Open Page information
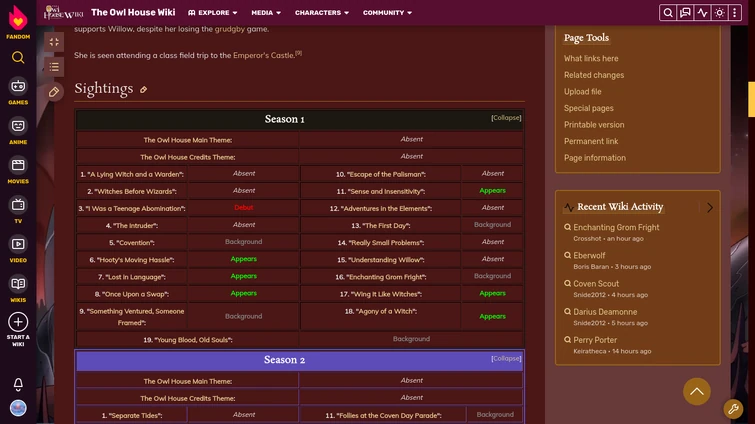The width and height of the screenshot is (755, 424). click(x=595, y=158)
